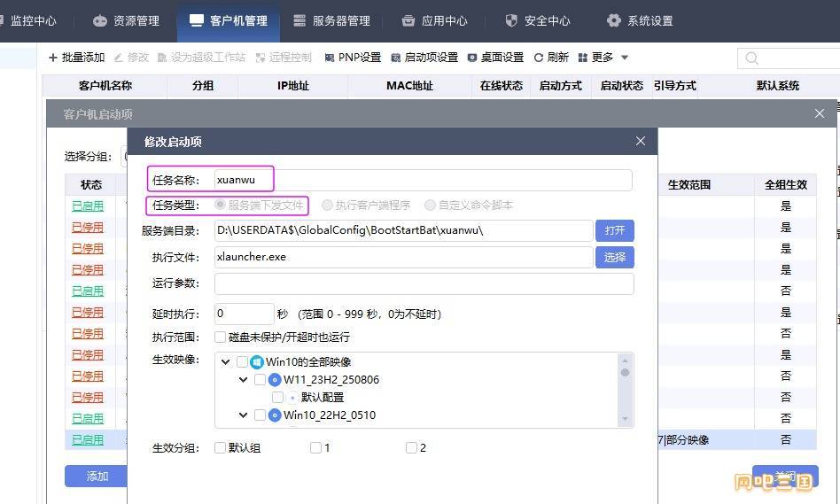Click 批量添加 in the toolbar
840x504 pixels.
click(x=76, y=58)
